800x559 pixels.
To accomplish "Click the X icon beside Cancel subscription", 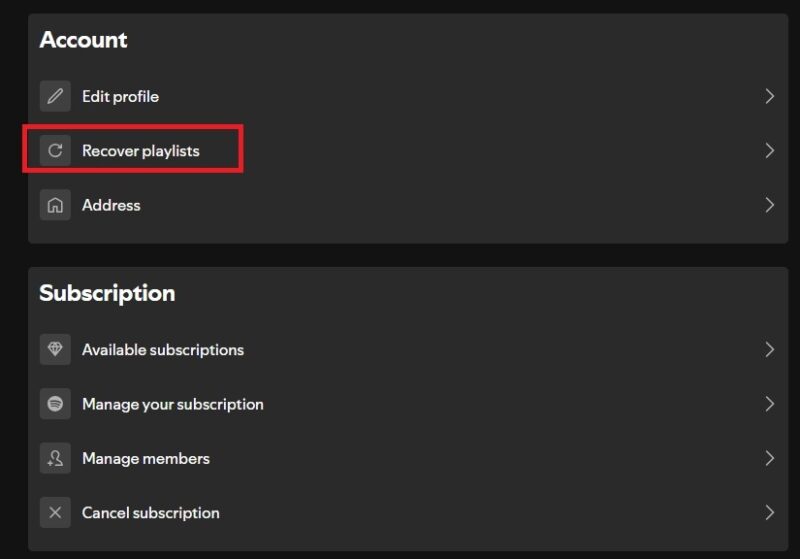I will tap(55, 513).
